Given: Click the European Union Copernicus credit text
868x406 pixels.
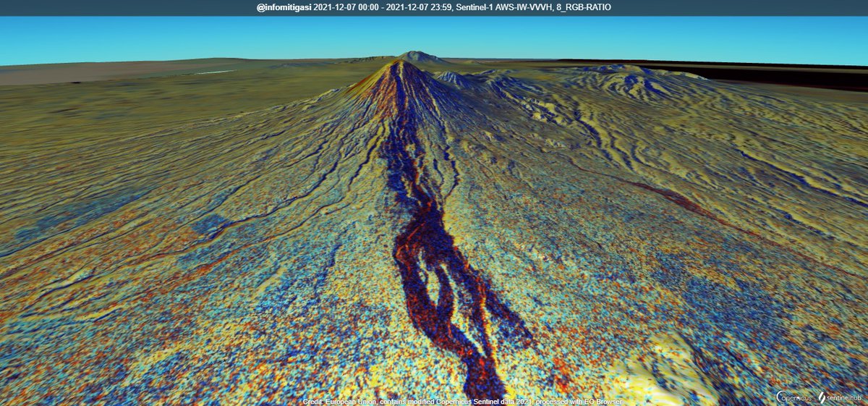Looking at the screenshot, I should [x=462, y=401].
